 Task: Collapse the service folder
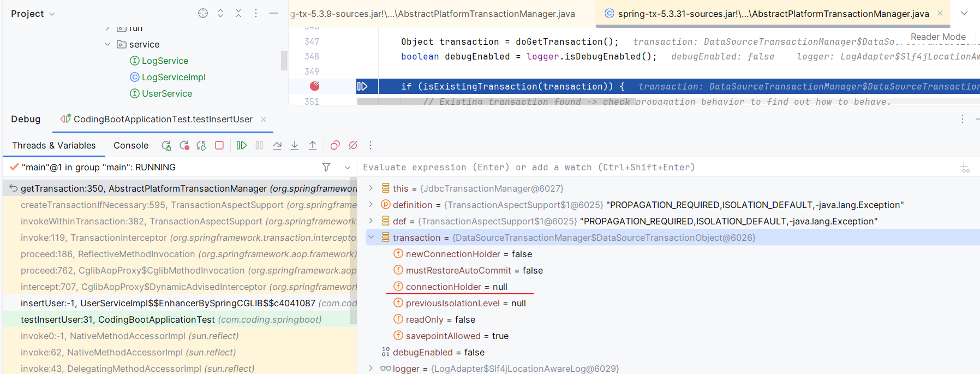[x=107, y=44]
